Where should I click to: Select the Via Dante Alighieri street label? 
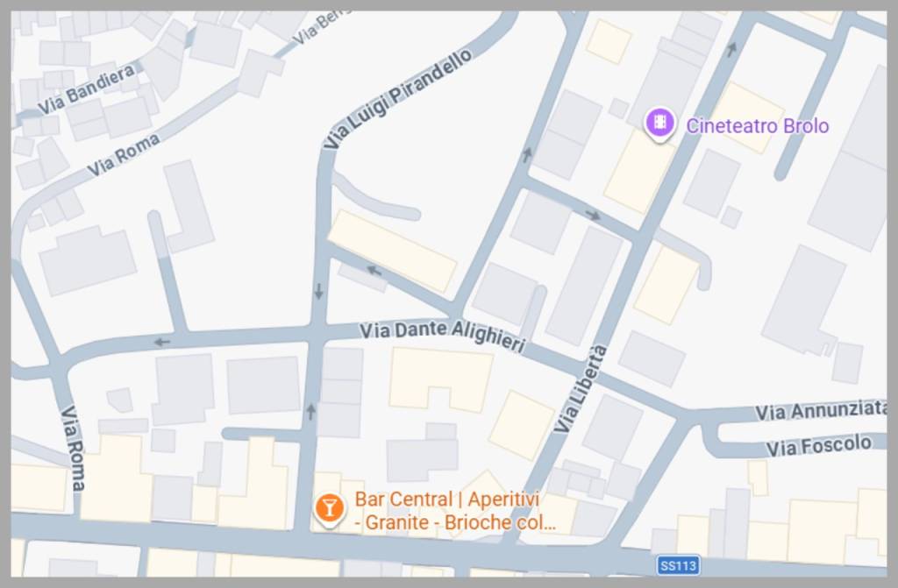(x=442, y=337)
